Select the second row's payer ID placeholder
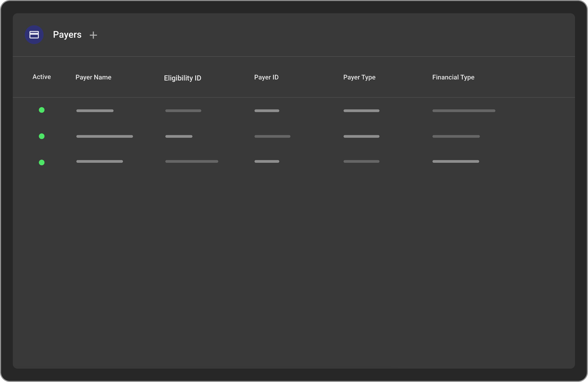 (x=272, y=136)
